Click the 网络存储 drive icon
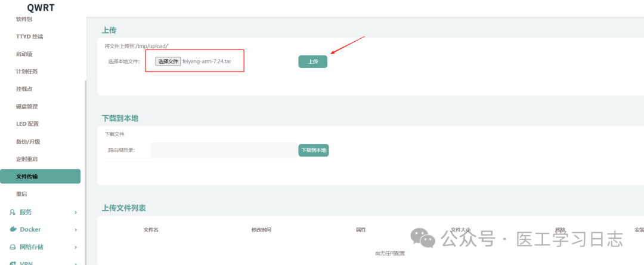644x265 pixels. pyautogui.click(x=13, y=247)
